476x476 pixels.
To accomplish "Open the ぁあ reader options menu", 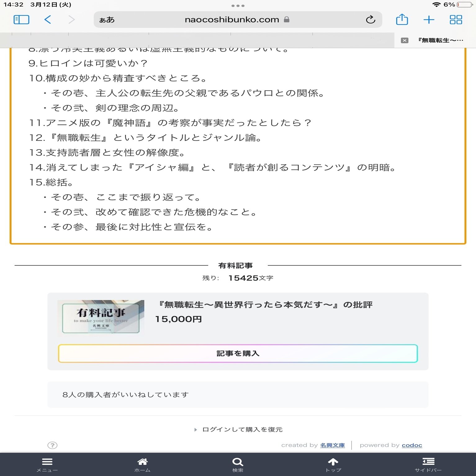I will click(107, 20).
